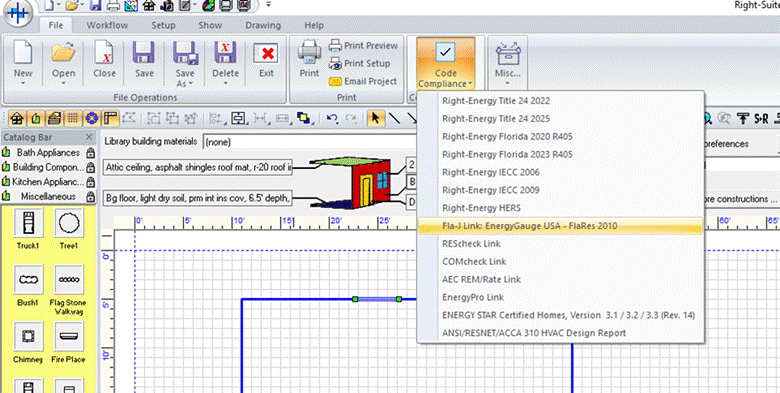Toggle the corner ruler toolbar button

[x=109, y=118]
